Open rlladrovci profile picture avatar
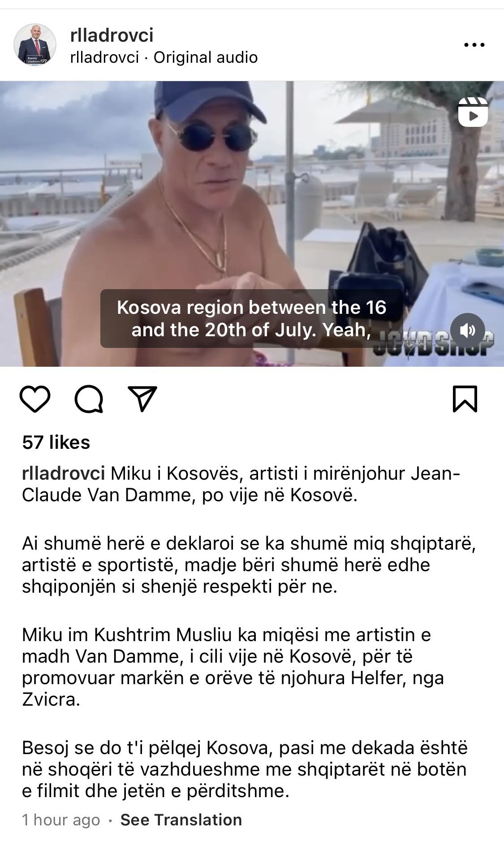Screen dimensions: 504x859 tap(35, 45)
